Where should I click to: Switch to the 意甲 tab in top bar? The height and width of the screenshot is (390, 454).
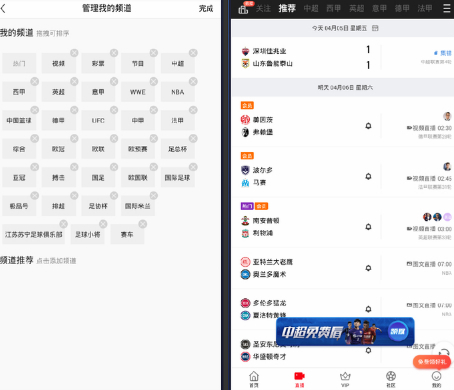coord(379,8)
